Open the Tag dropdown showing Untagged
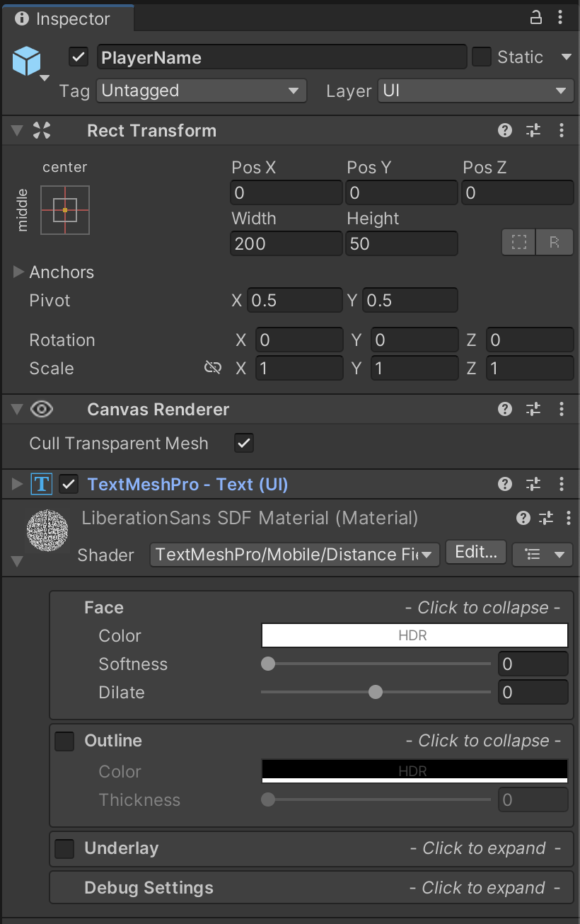Viewport: 580px width, 924px height. pyautogui.click(x=202, y=91)
